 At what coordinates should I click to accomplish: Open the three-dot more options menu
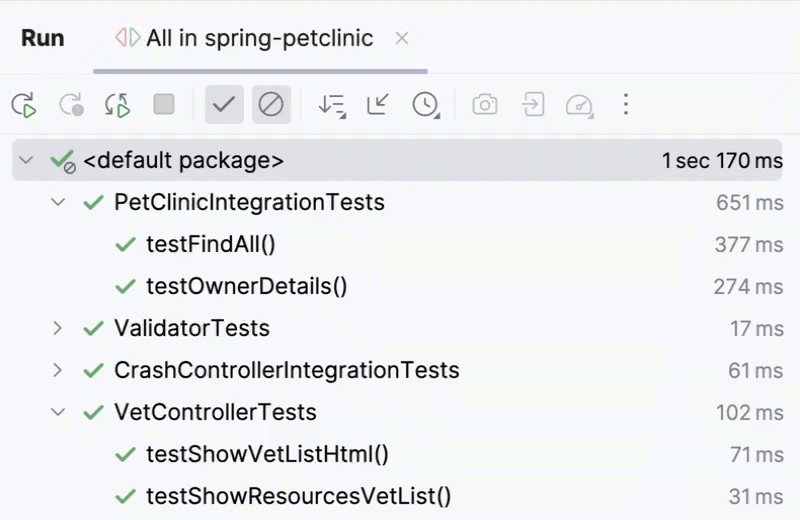[626, 104]
